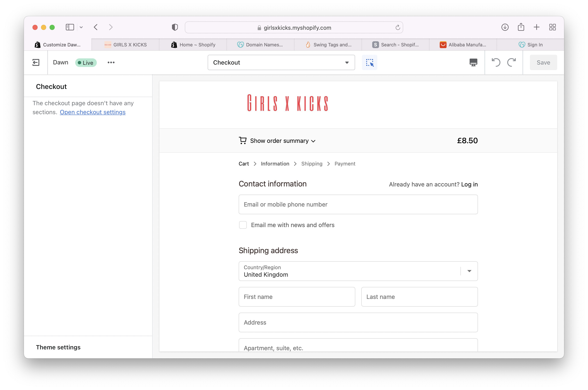Click the exit theme editor icon

[36, 62]
